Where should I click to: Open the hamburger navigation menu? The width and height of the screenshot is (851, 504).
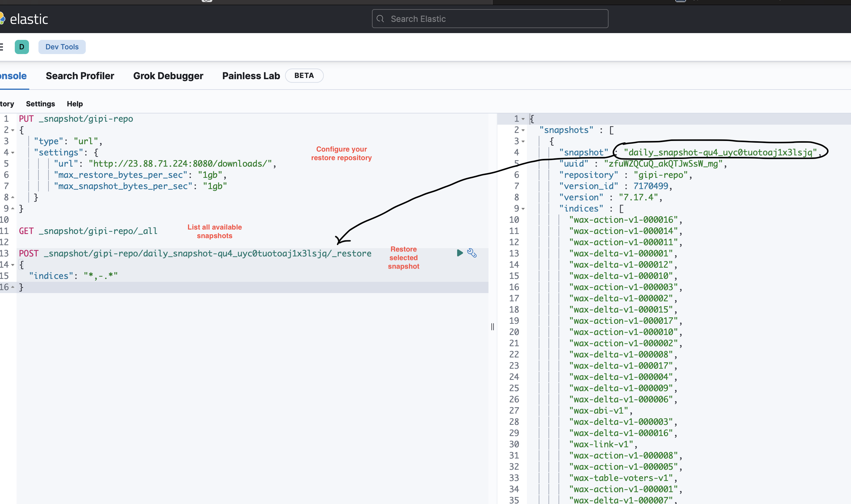pos(1,47)
